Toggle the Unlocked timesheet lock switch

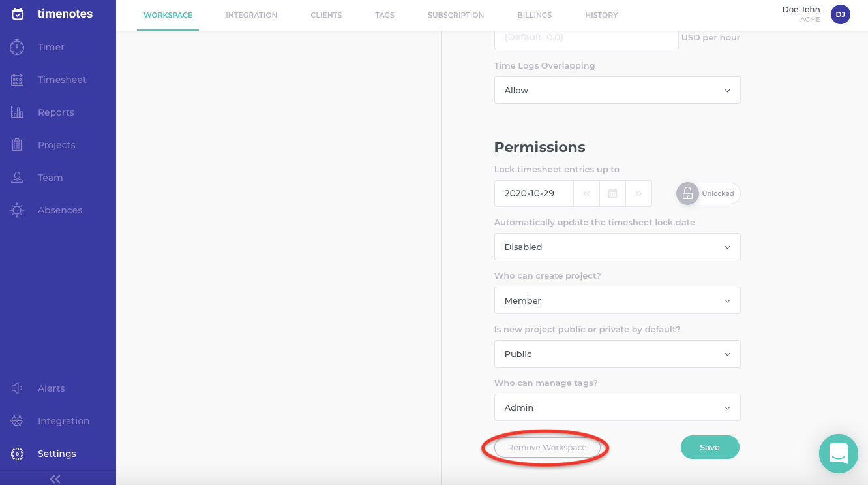708,194
